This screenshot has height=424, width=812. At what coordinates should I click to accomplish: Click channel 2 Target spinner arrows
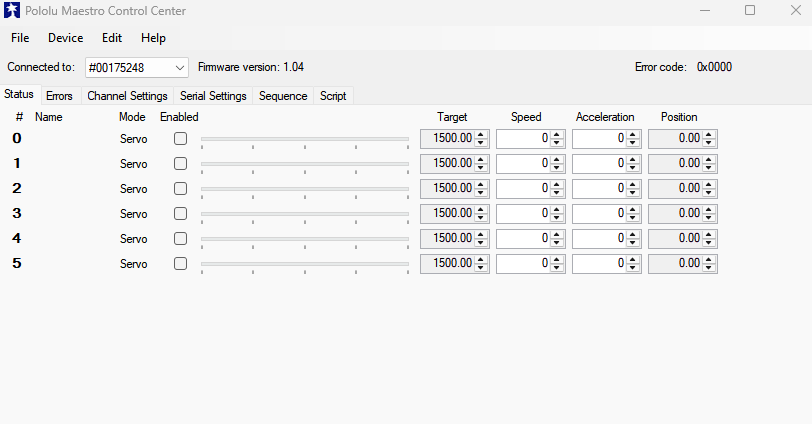pos(481,188)
